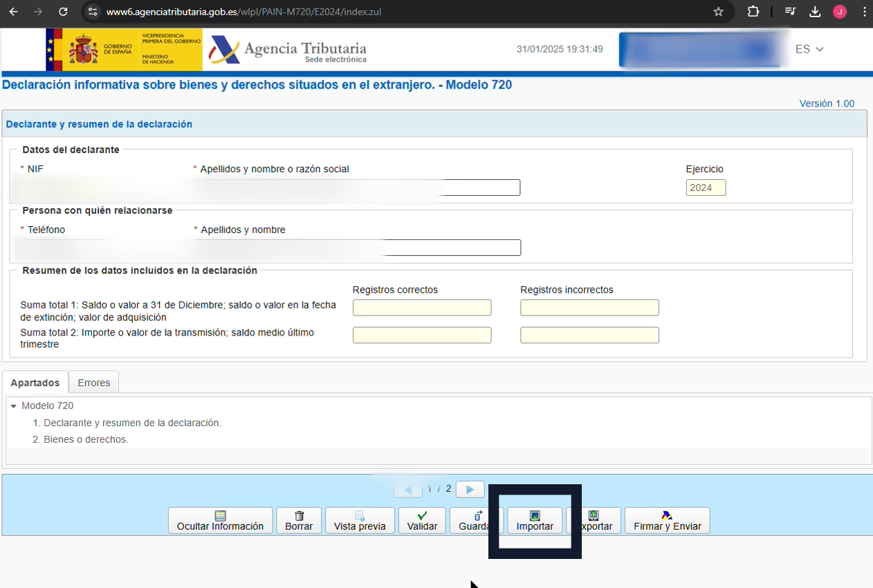Bookmark page with star icon
The width and height of the screenshot is (873, 588).
[x=718, y=12]
